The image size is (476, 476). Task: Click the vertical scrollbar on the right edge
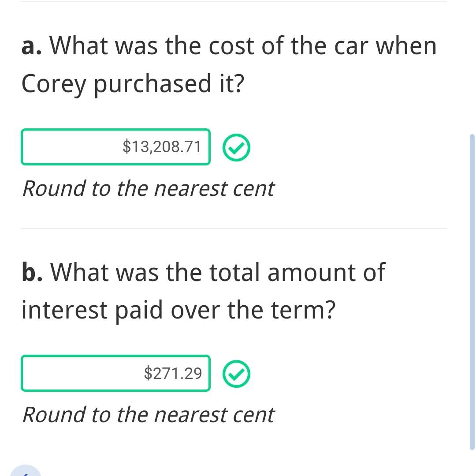[x=472, y=291]
